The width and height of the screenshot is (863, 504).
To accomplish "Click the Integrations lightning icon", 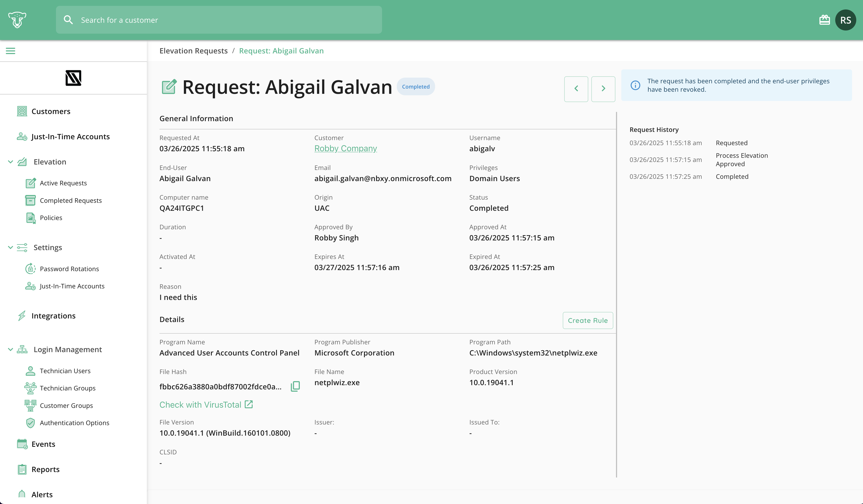I will click(22, 316).
